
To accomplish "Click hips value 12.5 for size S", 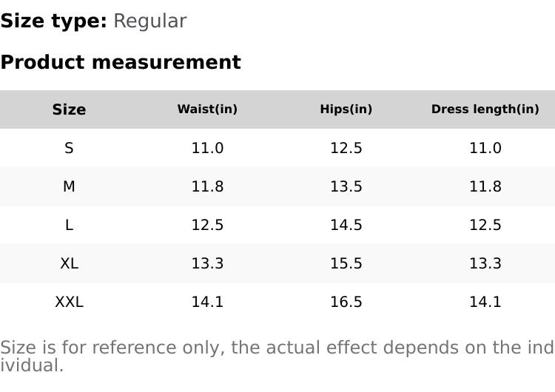I will click(346, 148).
